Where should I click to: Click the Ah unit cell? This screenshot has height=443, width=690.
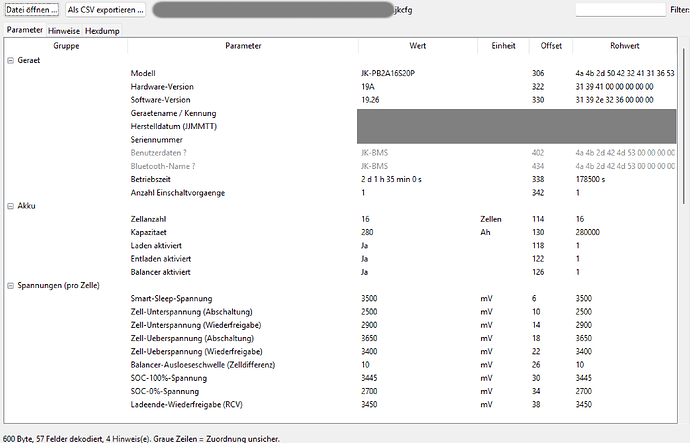click(485, 232)
